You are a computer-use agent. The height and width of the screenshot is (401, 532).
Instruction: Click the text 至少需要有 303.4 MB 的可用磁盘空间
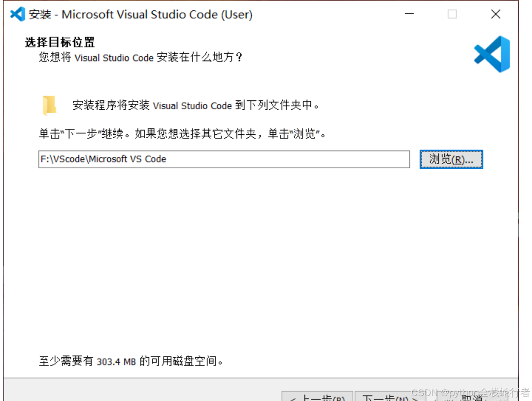tap(131, 361)
